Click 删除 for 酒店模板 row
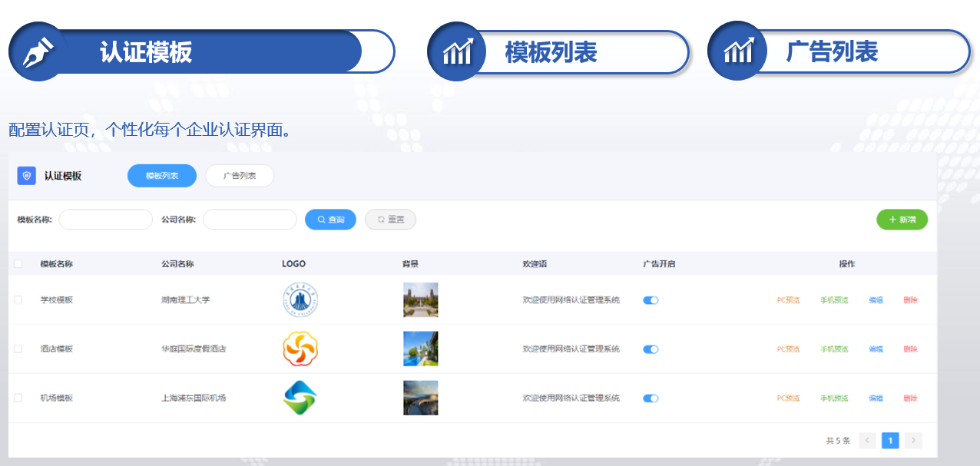 coord(910,349)
